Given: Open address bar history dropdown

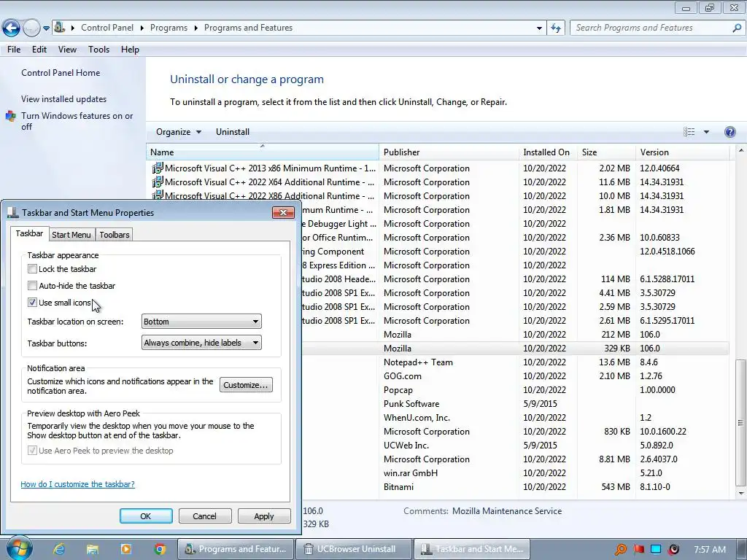Looking at the screenshot, I should (x=539, y=28).
